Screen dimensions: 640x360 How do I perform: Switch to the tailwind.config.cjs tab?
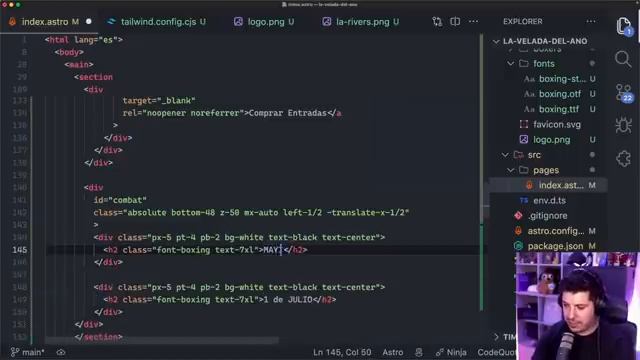157,22
